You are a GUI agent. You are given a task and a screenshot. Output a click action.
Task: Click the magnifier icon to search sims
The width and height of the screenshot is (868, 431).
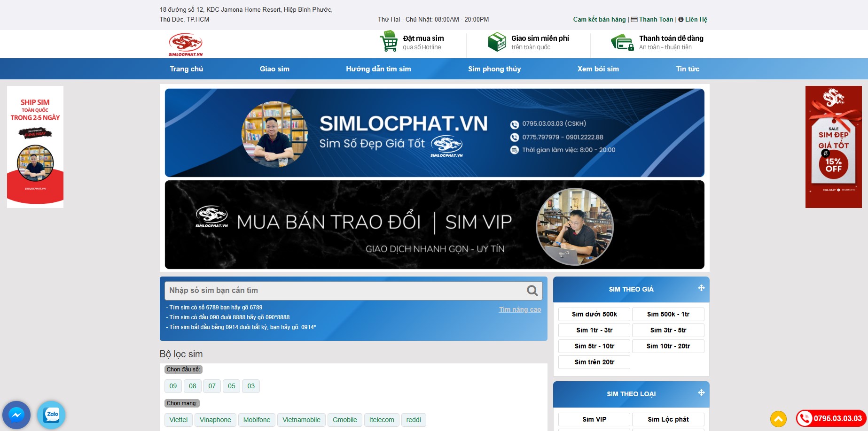[532, 290]
